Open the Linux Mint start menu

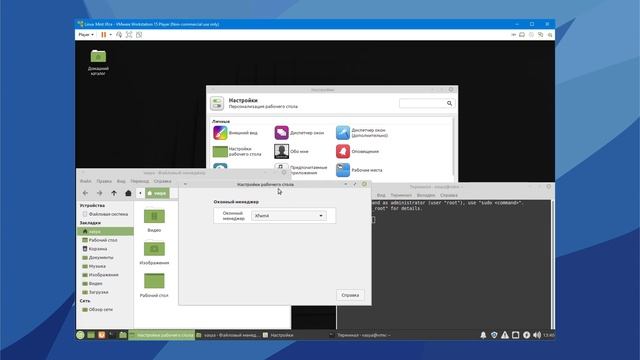pos(80,335)
